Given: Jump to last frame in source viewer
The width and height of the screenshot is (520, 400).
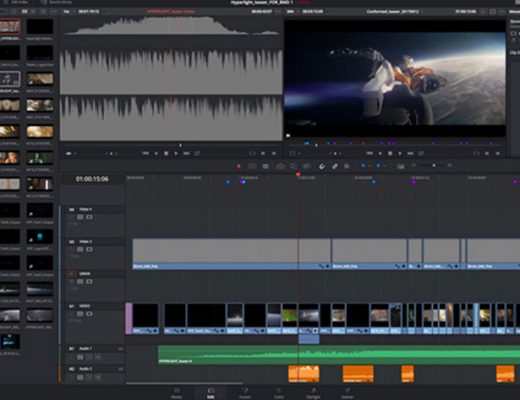Looking at the screenshot, I should 186,153.
